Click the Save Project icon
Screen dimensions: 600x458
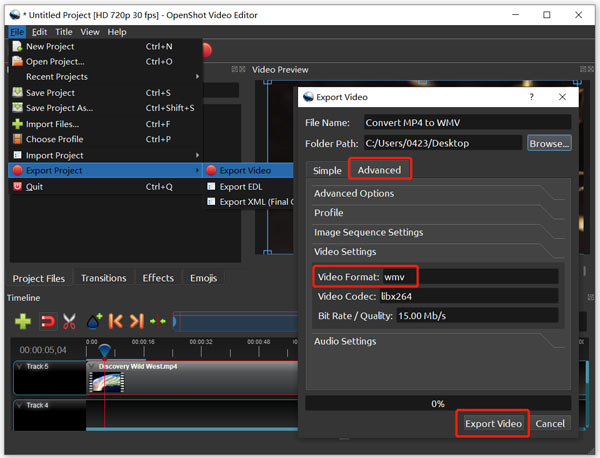(x=17, y=92)
